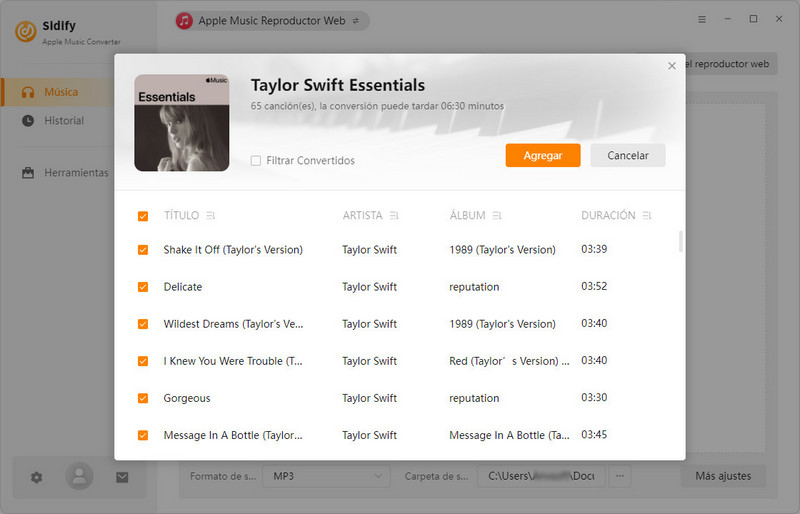Click the Cancelar button
Screen dimensions: 800x514
(628, 155)
